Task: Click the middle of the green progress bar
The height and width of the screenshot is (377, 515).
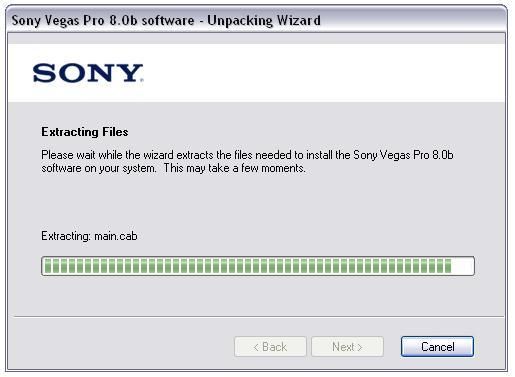Action: coord(258,266)
